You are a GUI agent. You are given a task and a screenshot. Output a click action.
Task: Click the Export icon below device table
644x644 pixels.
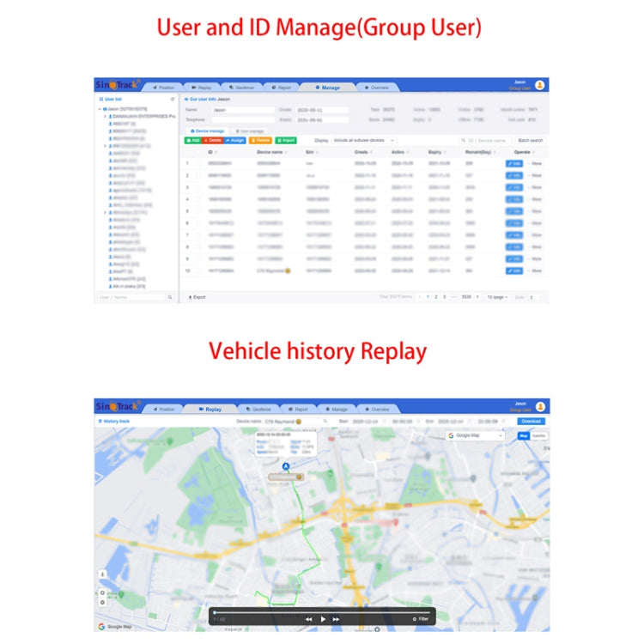pos(191,297)
